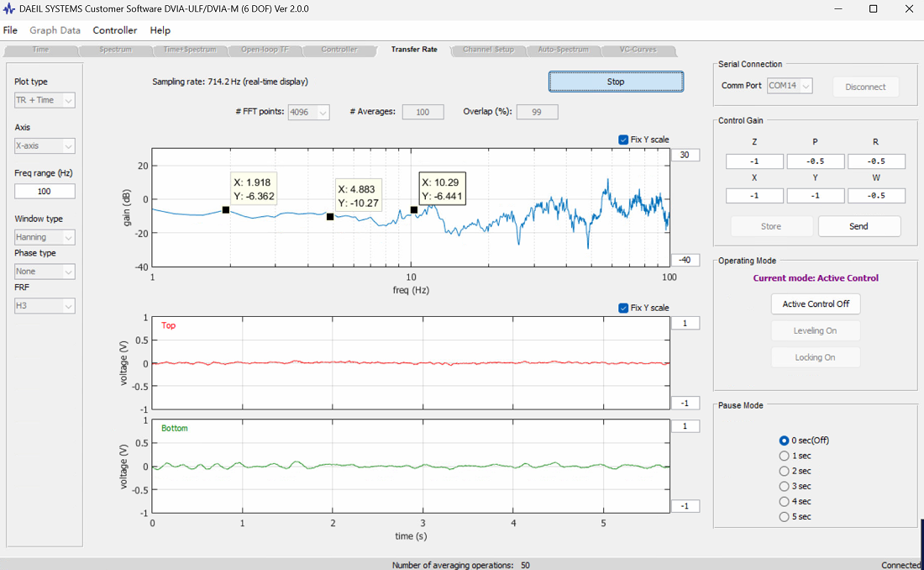Viewport: 924px width, 570px height.
Task: Click the Z control gain field
Action: [754, 161]
